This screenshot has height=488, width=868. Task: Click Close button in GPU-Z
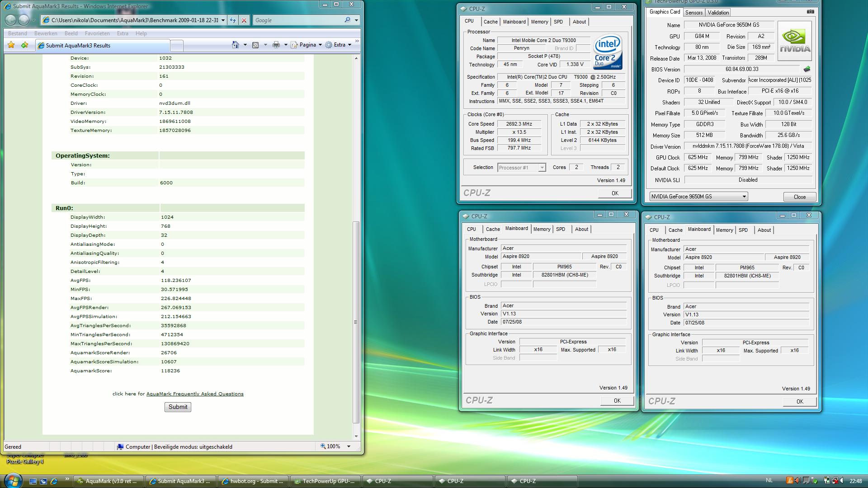point(799,197)
